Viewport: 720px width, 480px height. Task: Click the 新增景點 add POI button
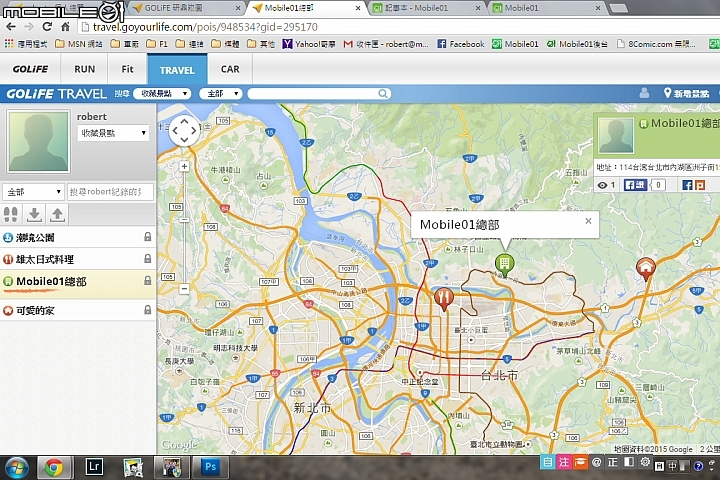click(686, 94)
